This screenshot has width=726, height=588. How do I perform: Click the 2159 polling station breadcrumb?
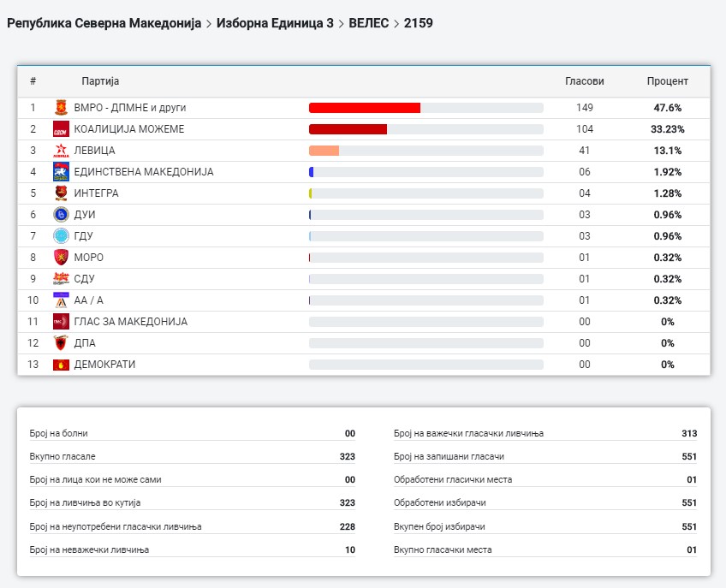419,23
